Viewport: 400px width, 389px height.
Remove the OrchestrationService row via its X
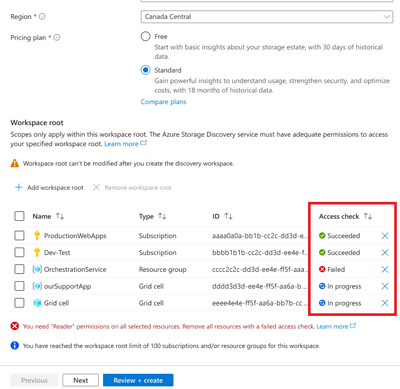(385, 269)
